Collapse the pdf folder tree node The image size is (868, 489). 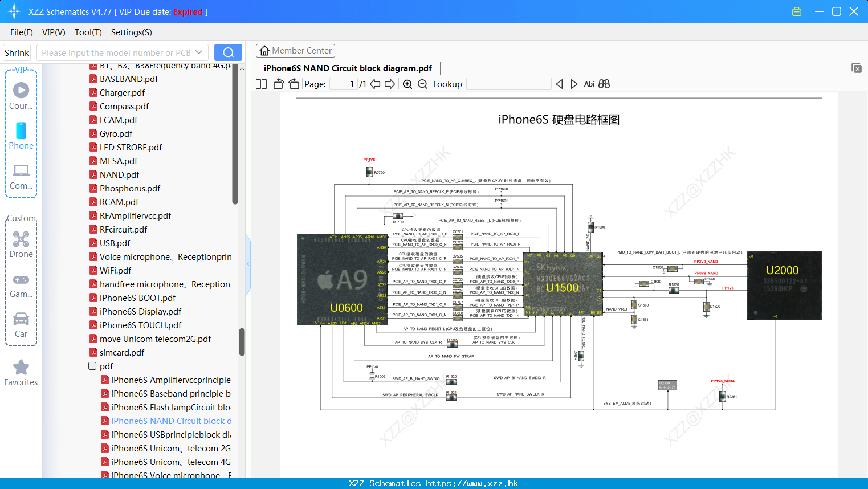(92, 366)
